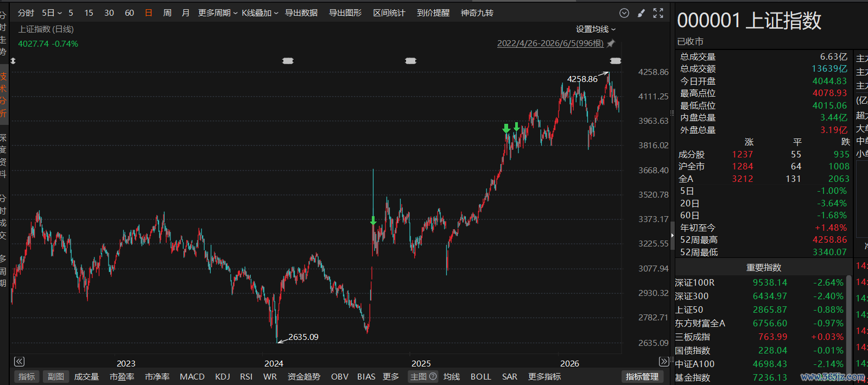Select the 30-minute period
Viewport: 868px width, 385px height.
click(109, 13)
